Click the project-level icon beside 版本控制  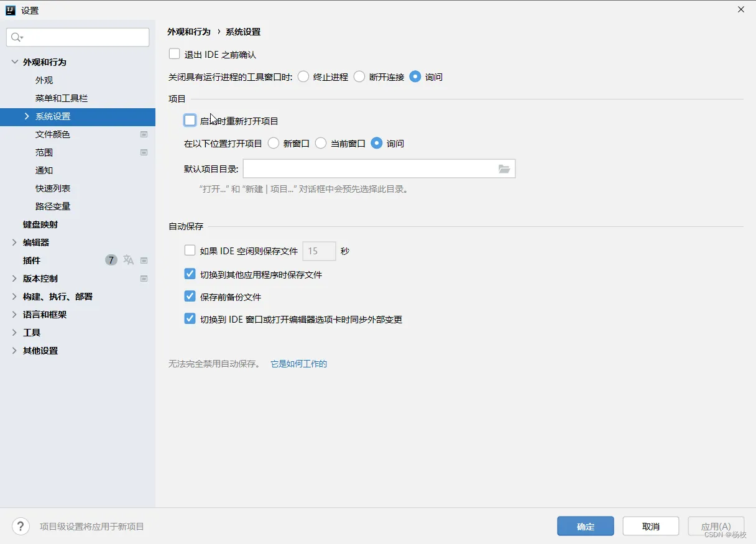(x=144, y=279)
